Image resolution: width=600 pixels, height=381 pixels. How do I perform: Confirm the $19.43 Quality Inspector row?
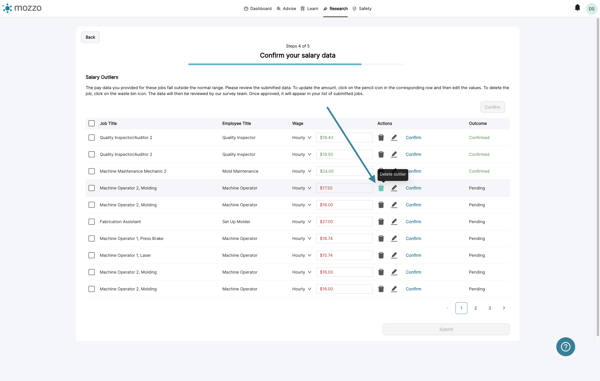413,137
